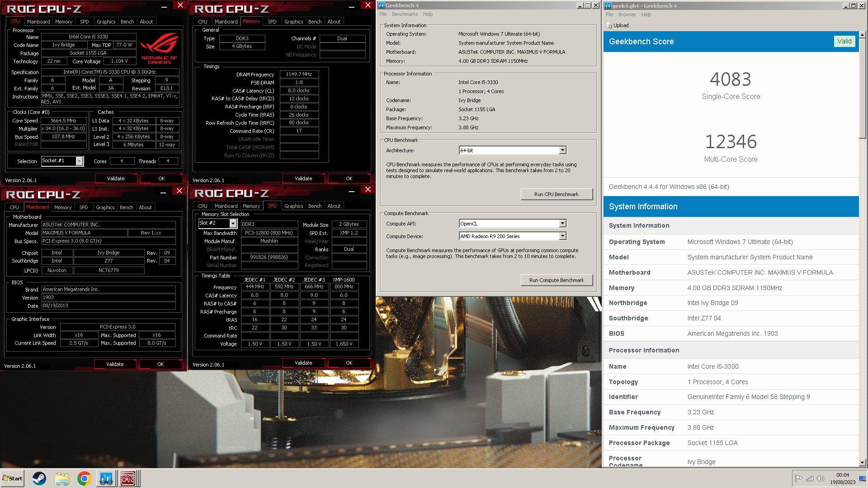Open network status icon in tray
Viewport: 868px width, 488px height.
[809, 479]
